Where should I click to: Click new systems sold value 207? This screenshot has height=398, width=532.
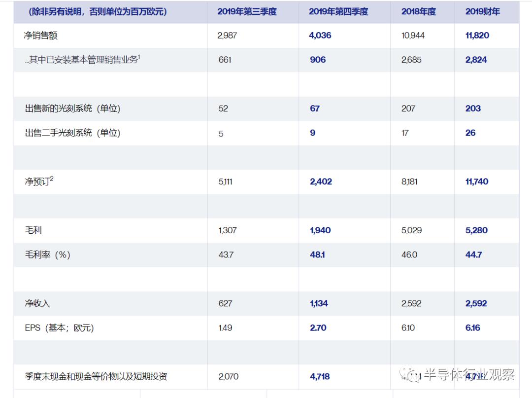[x=408, y=109]
